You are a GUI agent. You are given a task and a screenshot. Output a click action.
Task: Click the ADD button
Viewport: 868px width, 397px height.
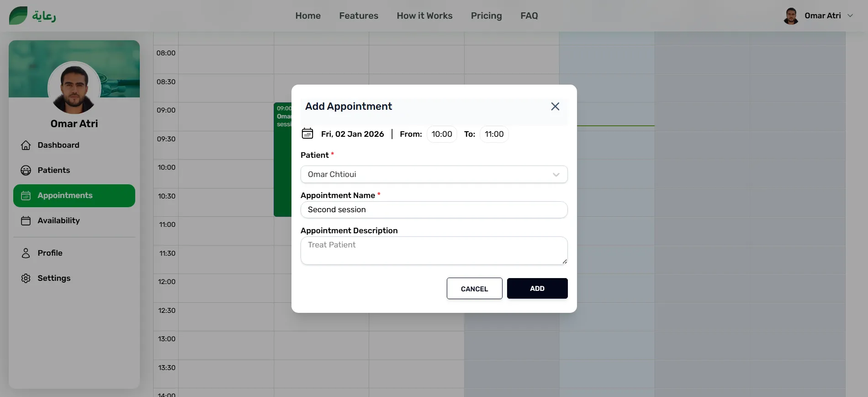(x=537, y=289)
